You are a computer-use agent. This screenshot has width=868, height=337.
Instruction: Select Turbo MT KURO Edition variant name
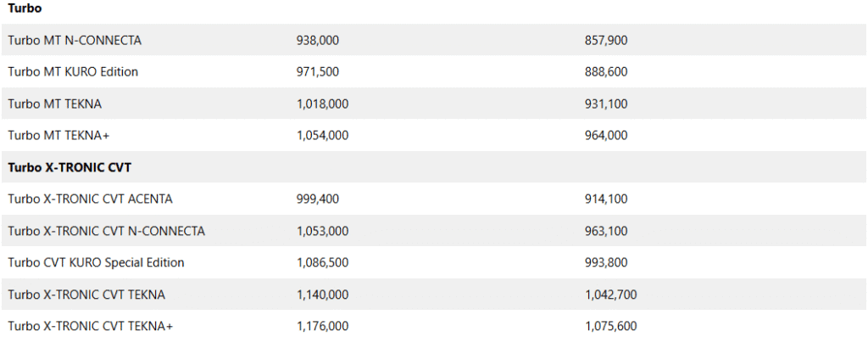[73, 72]
